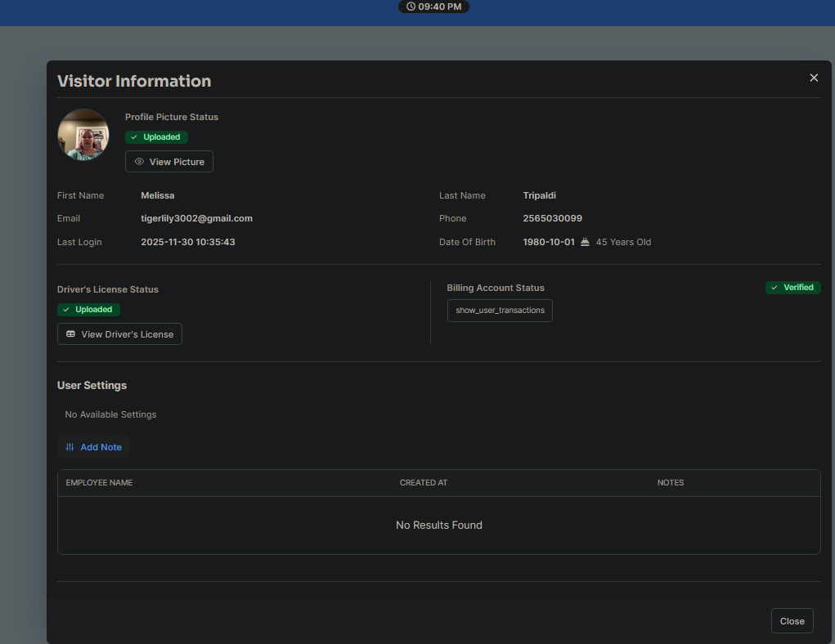Screen dimensions: 835x644
Task: Click the phone number 2565030099
Action: 552,218
